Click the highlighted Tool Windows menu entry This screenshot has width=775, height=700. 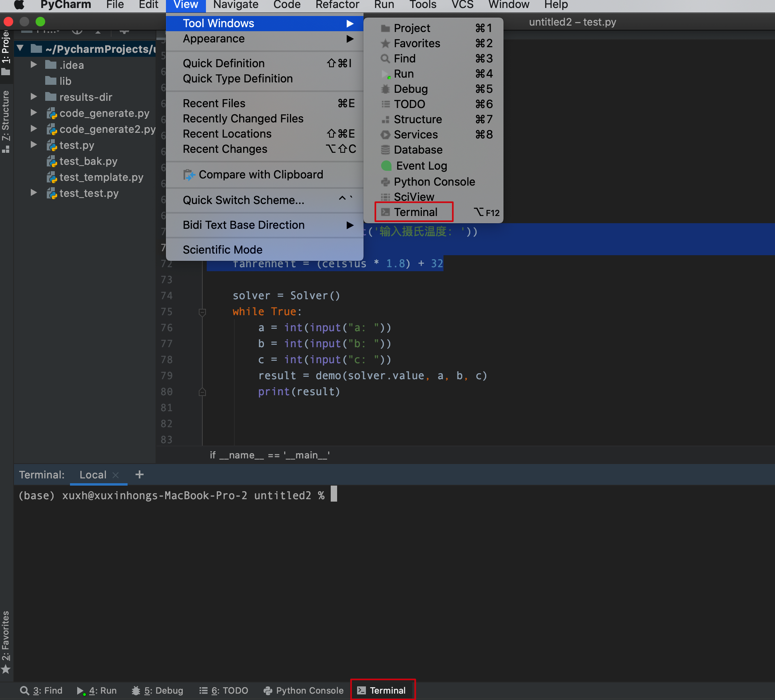(x=265, y=23)
